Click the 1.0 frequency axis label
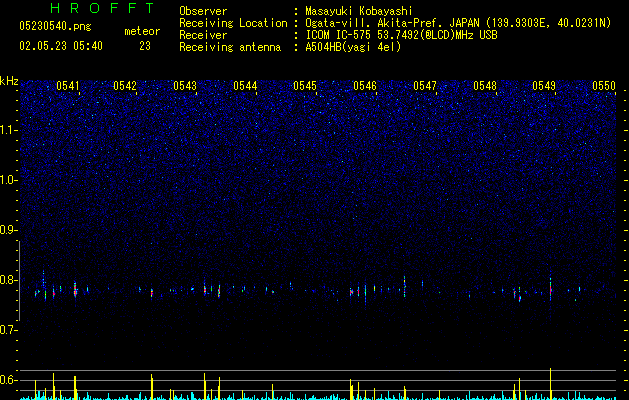Screen dimensions: 629x400 pos(8,180)
